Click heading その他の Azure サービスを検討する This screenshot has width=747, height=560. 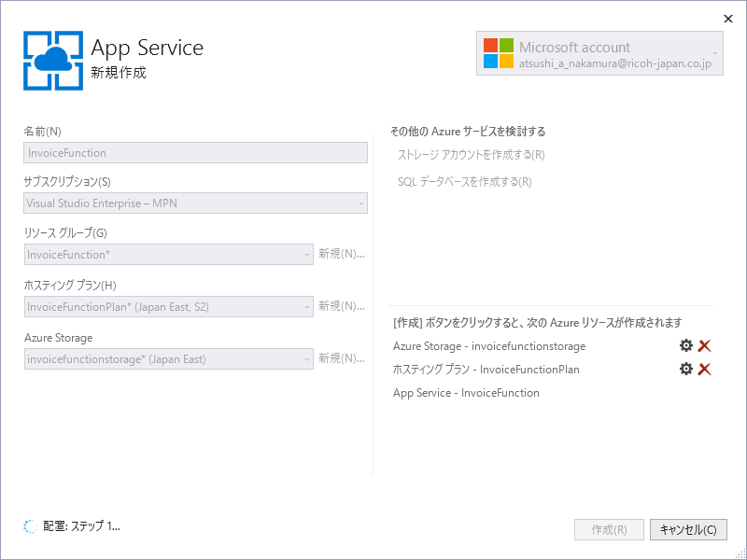click(468, 132)
